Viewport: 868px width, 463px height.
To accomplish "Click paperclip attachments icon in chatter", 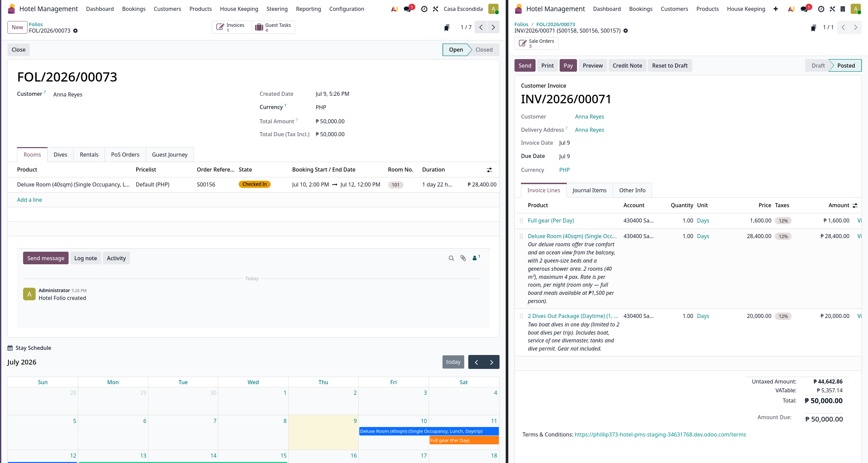I will click(463, 258).
